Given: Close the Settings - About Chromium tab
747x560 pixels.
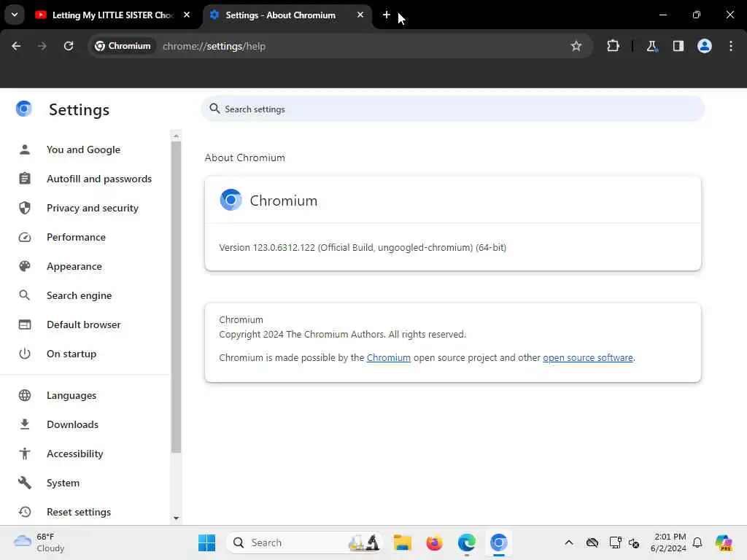Looking at the screenshot, I should point(360,15).
